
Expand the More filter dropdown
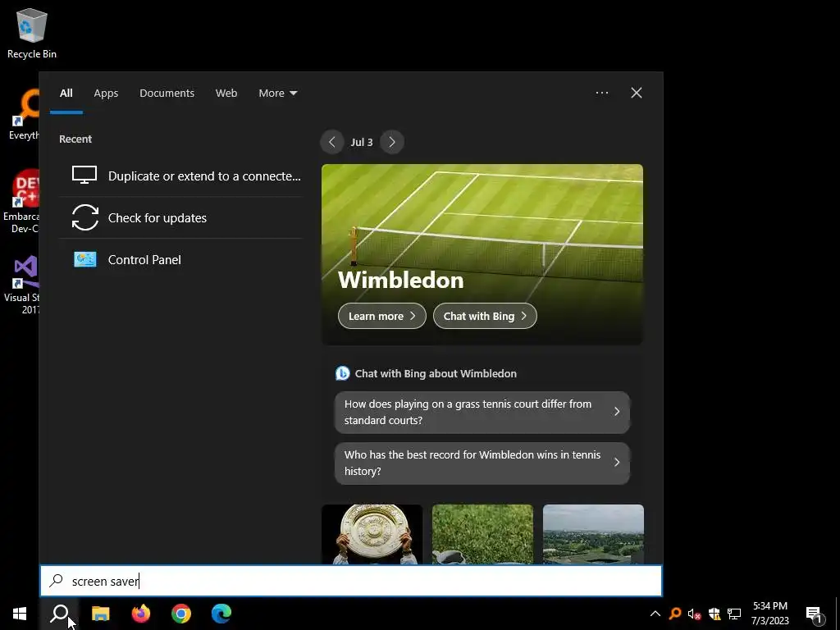[x=277, y=94]
